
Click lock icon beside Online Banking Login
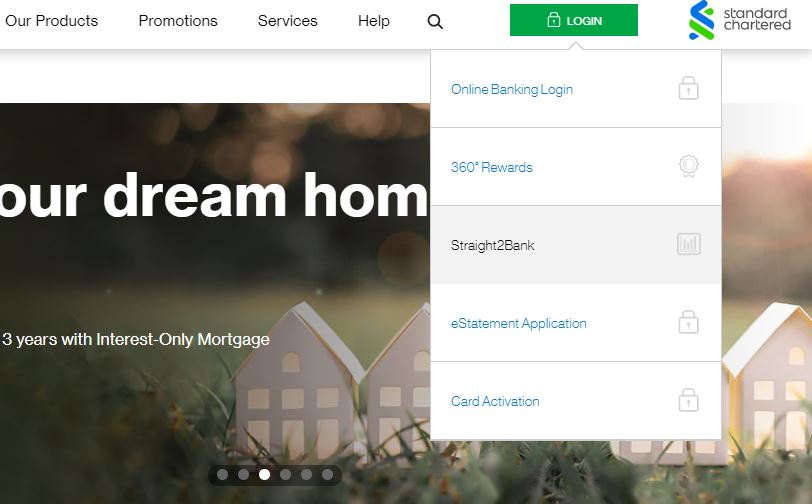coord(688,89)
